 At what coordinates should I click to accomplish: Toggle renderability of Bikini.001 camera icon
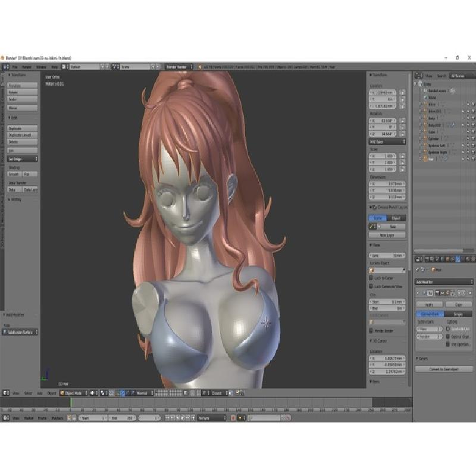tap(473, 111)
